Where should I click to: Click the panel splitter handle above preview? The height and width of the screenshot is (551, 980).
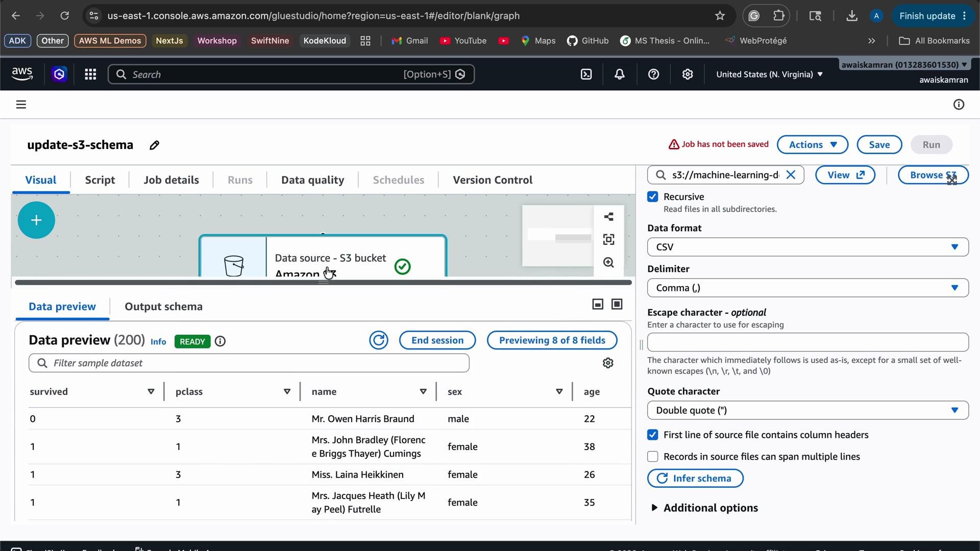click(324, 282)
